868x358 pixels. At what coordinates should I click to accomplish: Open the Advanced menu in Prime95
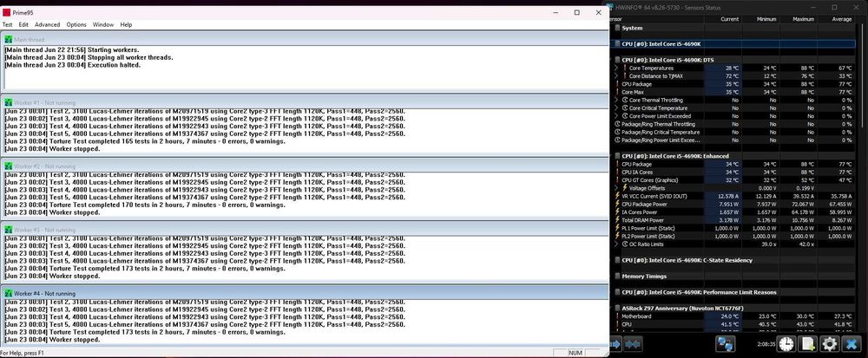tap(47, 25)
